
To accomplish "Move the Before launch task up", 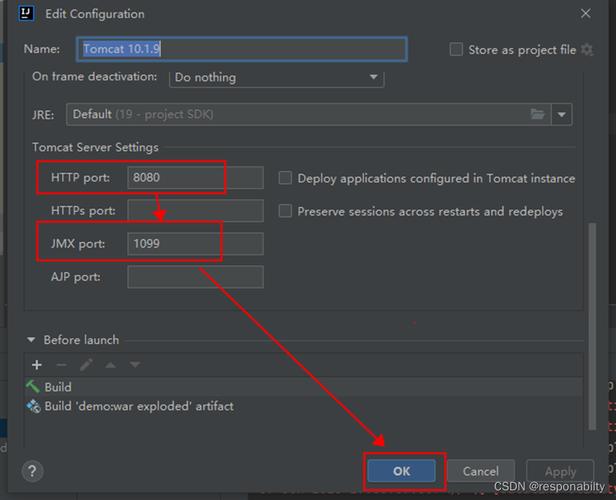I will tap(110, 365).
